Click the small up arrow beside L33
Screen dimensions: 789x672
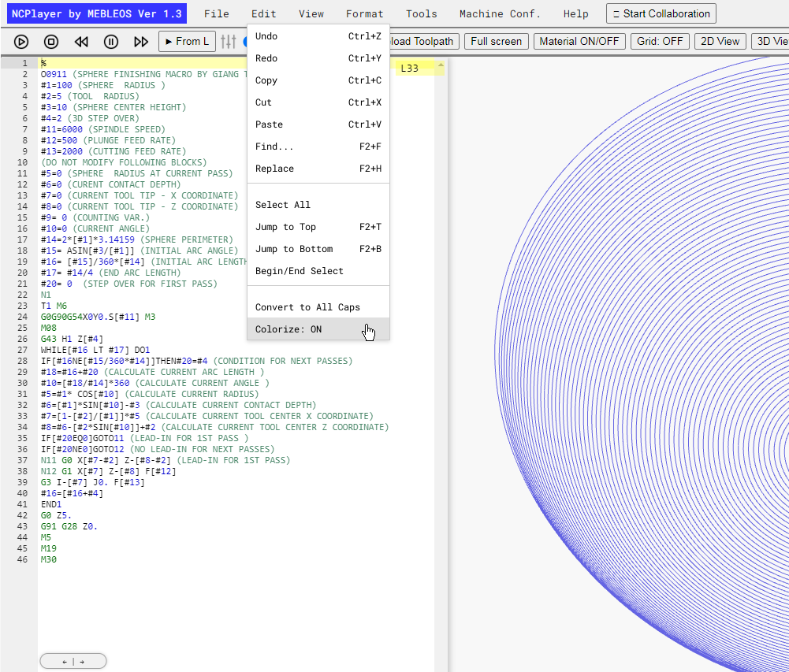[x=441, y=66]
